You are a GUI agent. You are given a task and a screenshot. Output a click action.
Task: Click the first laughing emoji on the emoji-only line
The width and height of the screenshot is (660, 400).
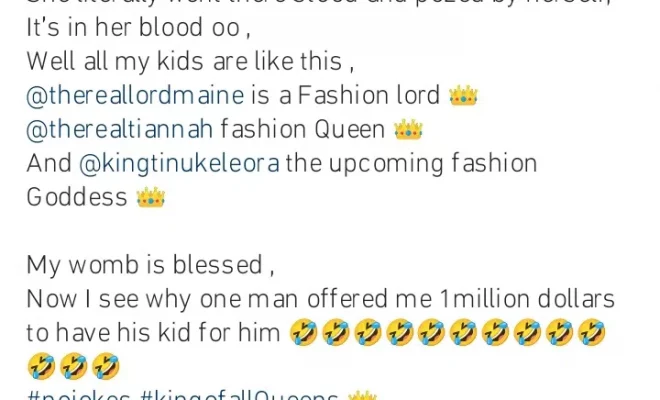(41, 366)
